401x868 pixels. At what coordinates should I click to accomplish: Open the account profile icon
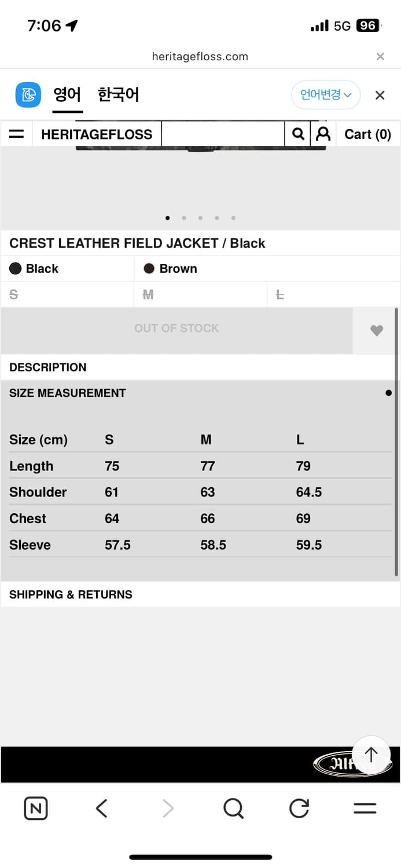[x=323, y=134]
